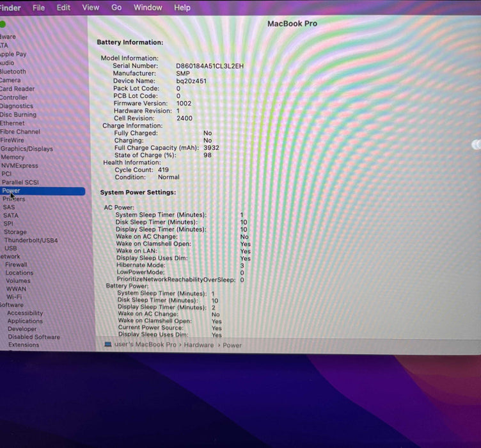Open the Edit menu
This screenshot has width=481, height=448.
[63, 8]
